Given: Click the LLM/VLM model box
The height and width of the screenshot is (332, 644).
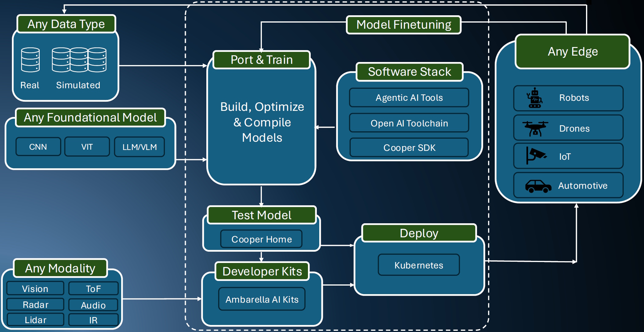Looking at the screenshot, I should [x=139, y=147].
